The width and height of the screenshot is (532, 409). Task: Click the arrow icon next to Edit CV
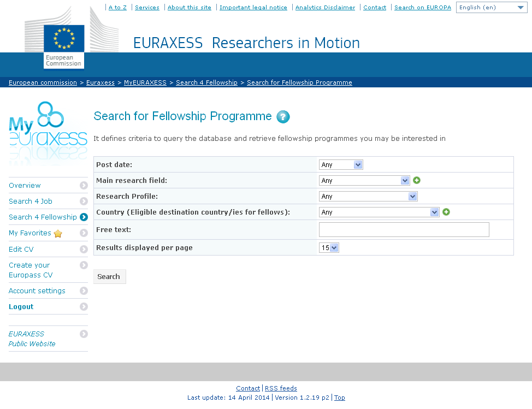(84, 249)
